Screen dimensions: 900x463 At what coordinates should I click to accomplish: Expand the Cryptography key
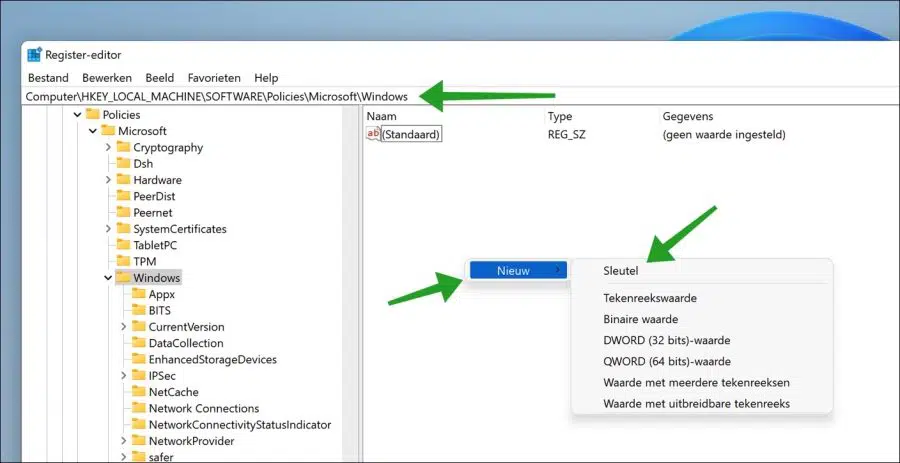click(108, 147)
